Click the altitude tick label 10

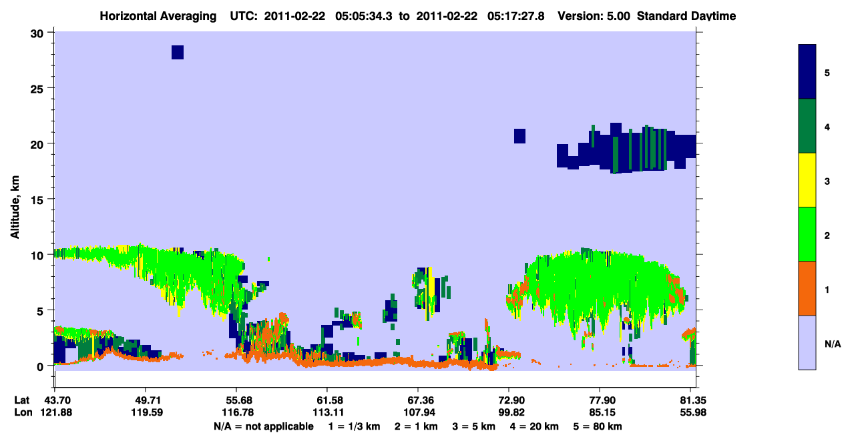(x=39, y=255)
